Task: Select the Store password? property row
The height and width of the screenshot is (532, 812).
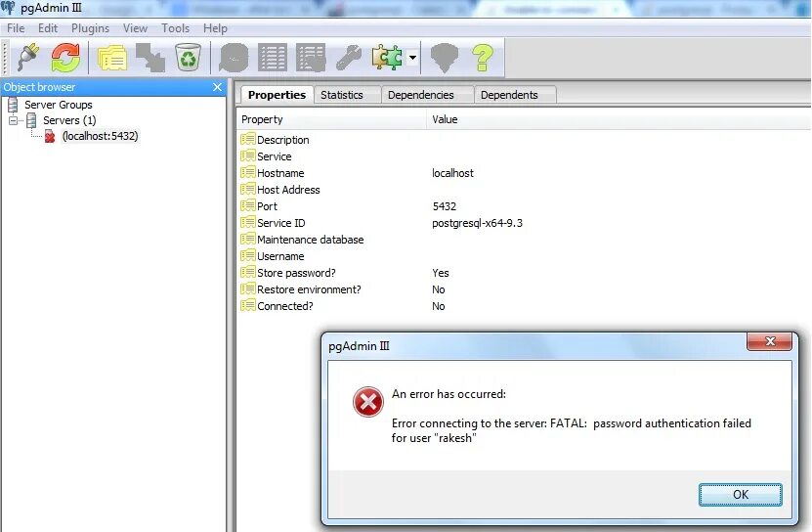Action: [524, 273]
